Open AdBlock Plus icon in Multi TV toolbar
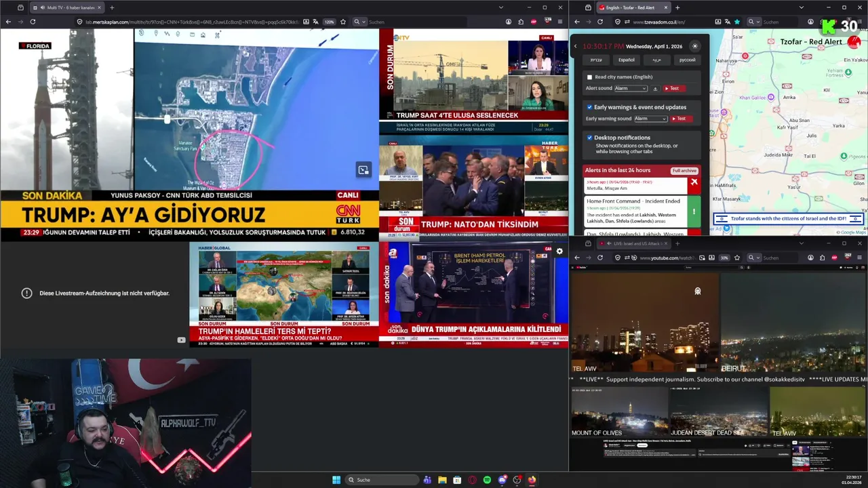This screenshot has width=868, height=488. pos(534,22)
